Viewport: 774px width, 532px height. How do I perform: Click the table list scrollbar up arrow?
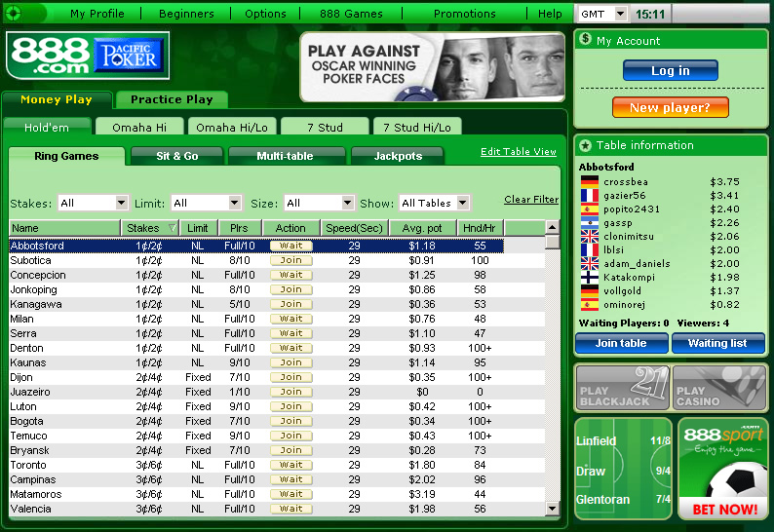coord(553,227)
